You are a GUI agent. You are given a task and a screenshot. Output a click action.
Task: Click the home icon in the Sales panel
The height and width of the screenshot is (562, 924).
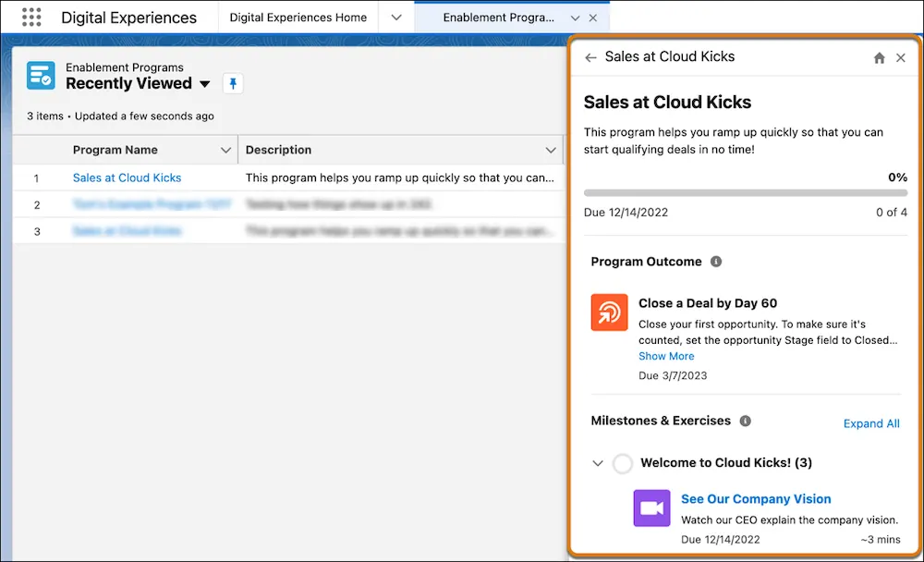coord(879,56)
